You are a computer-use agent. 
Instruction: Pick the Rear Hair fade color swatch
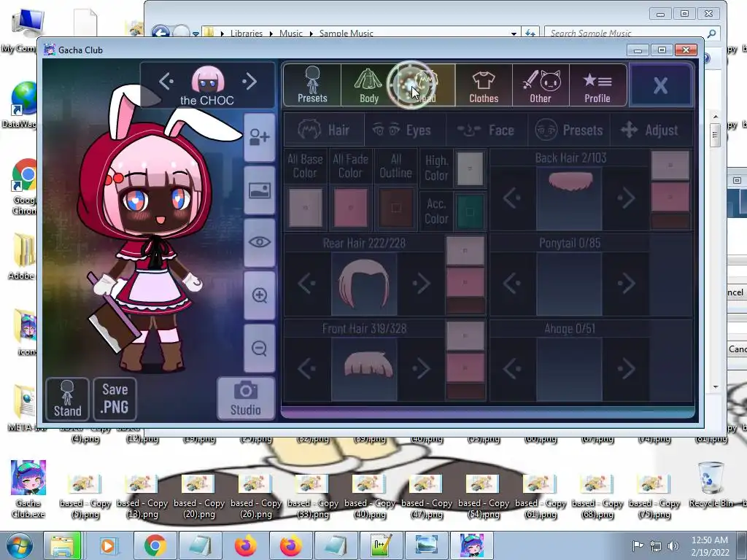click(x=465, y=282)
